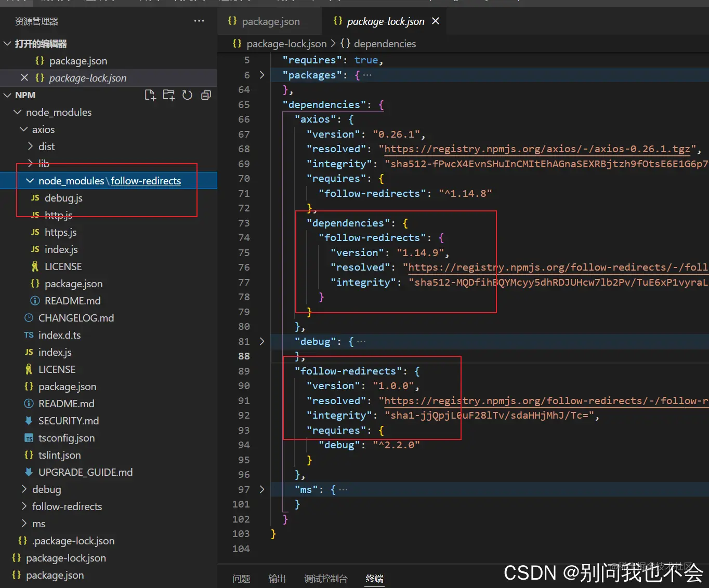Click the New Folder icon in NPM header

point(169,95)
